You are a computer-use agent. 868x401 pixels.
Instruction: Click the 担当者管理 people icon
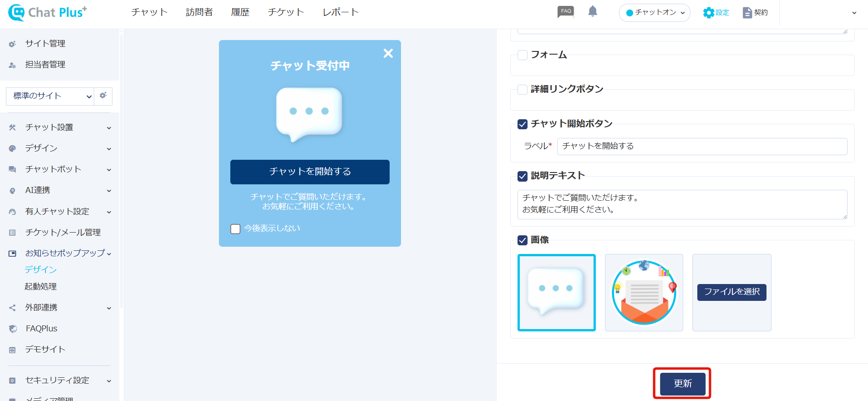12,65
